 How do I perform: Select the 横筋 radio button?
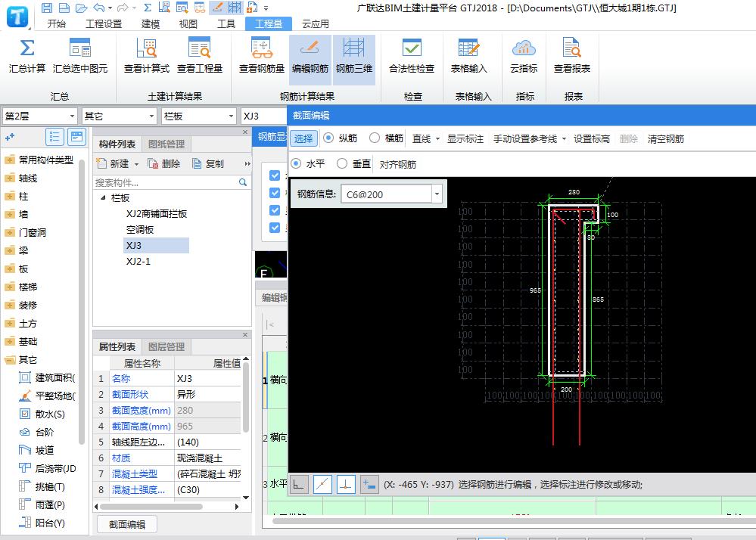tap(374, 138)
